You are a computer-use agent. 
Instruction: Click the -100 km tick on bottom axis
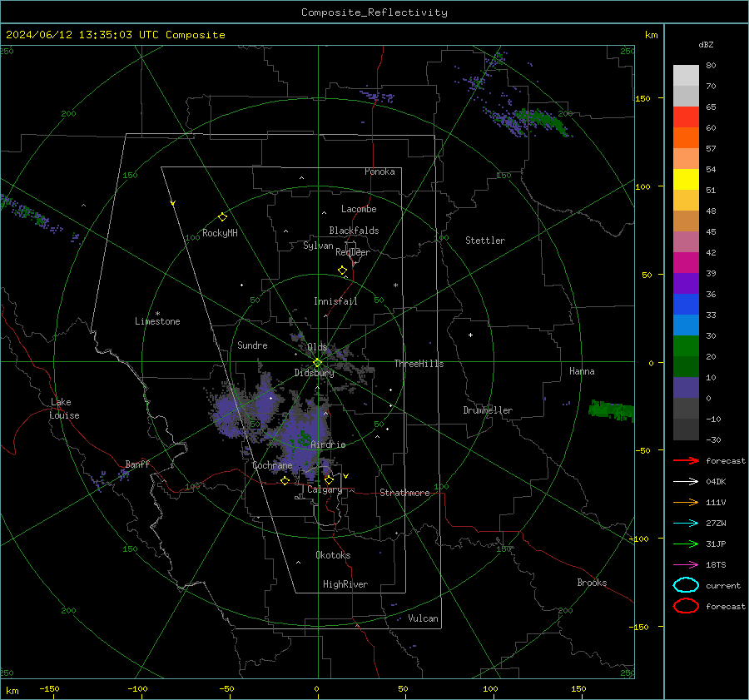pos(137,689)
